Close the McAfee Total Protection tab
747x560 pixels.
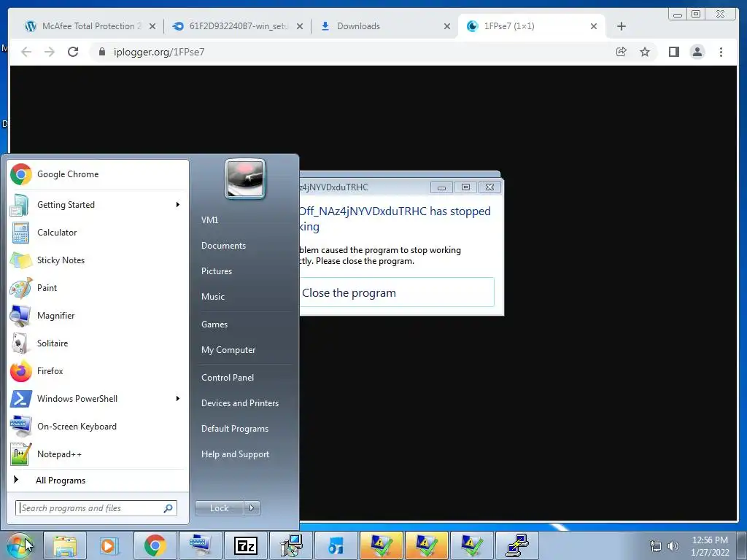pyautogui.click(x=152, y=26)
